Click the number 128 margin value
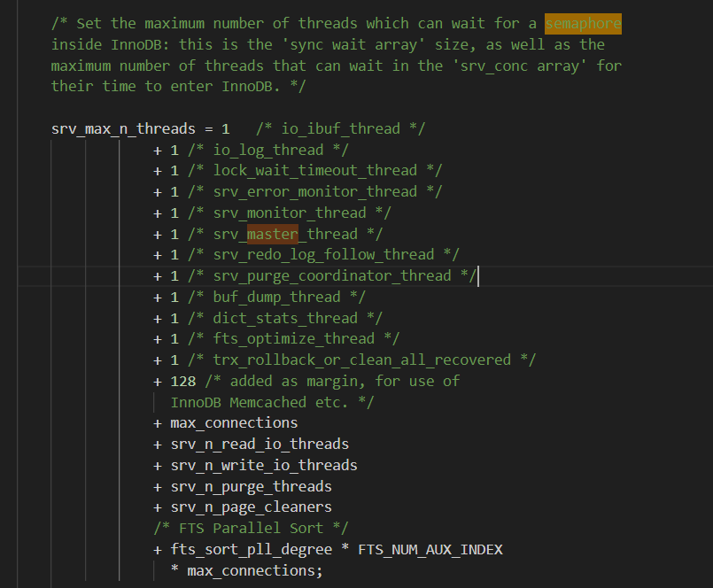This screenshot has width=713, height=588. point(182,381)
